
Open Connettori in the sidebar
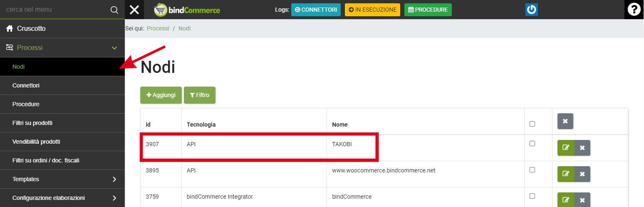[x=26, y=85]
